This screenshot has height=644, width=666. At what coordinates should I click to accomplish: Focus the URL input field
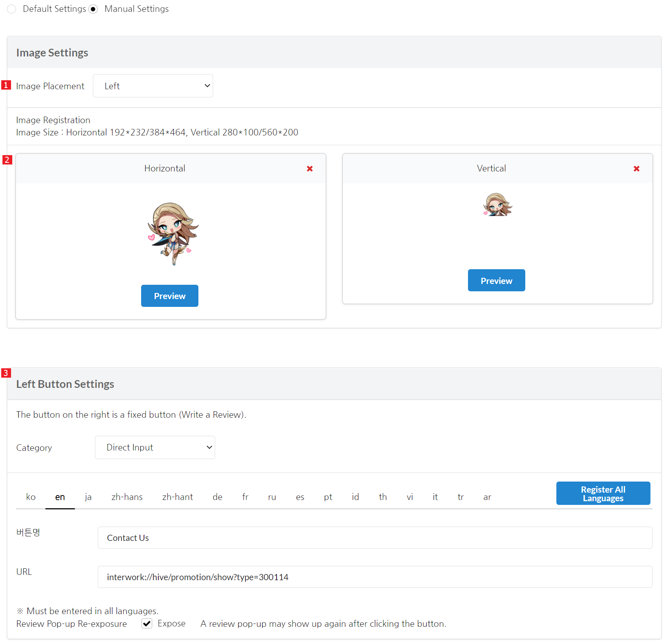(x=375, y=577)
